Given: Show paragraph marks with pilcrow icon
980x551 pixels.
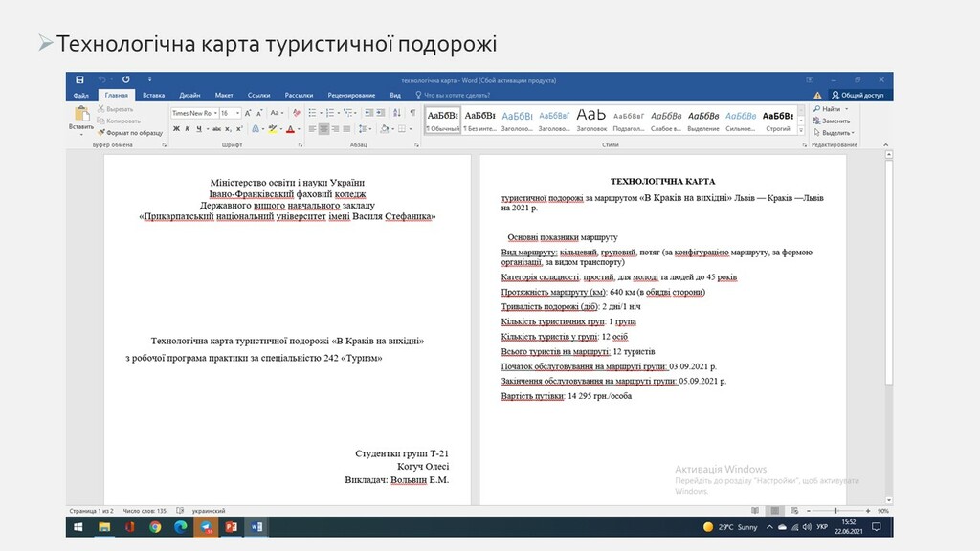Looking at the screenshot, I should pyautogui.click(x=412, y=113).
